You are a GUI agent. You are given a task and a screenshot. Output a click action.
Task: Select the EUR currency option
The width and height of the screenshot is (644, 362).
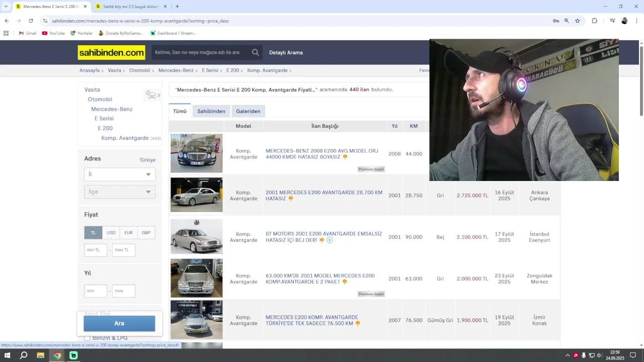tap(128, 233)
